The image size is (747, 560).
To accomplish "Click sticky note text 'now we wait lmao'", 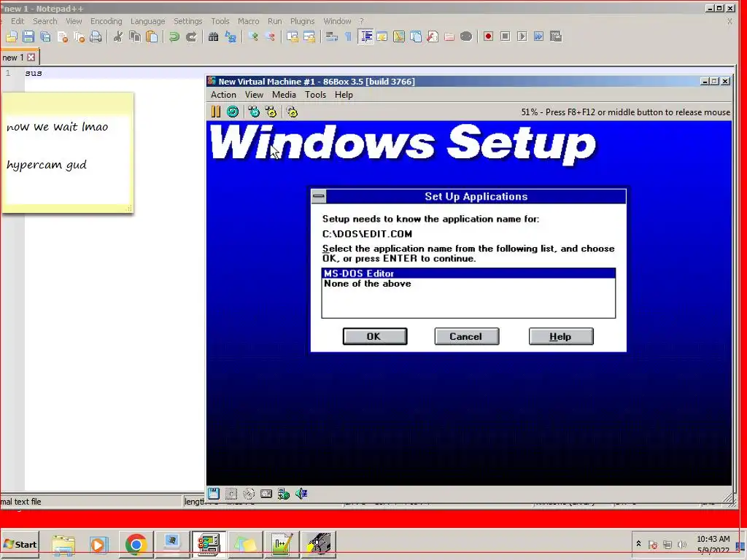I will coord(57,127).
